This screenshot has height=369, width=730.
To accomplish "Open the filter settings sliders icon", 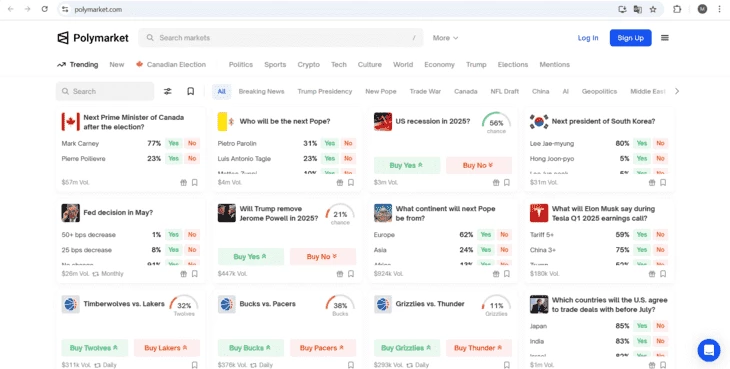I will [x=168, y=91].
